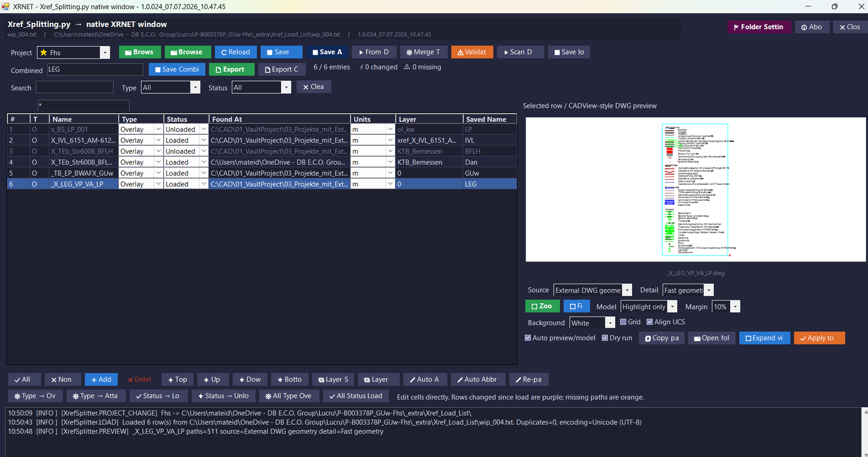868x457 pixels.
Task: Click the Select All button
Action: pos(24,379)
